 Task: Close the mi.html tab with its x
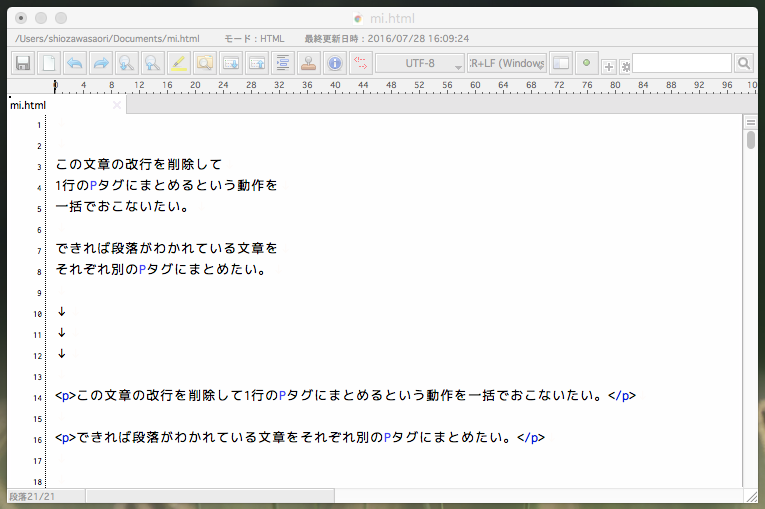click(117, 105)
